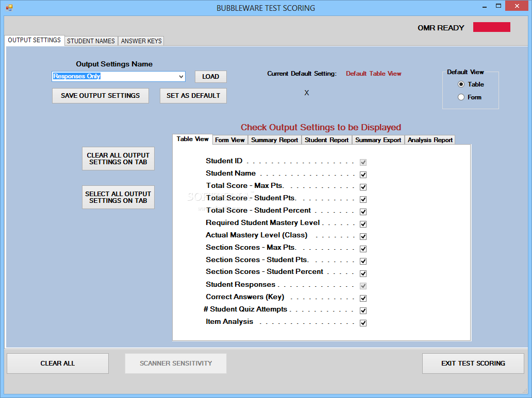Click the window resize grip corner
The height and width of the screenshot is (398, 532).
525,391
